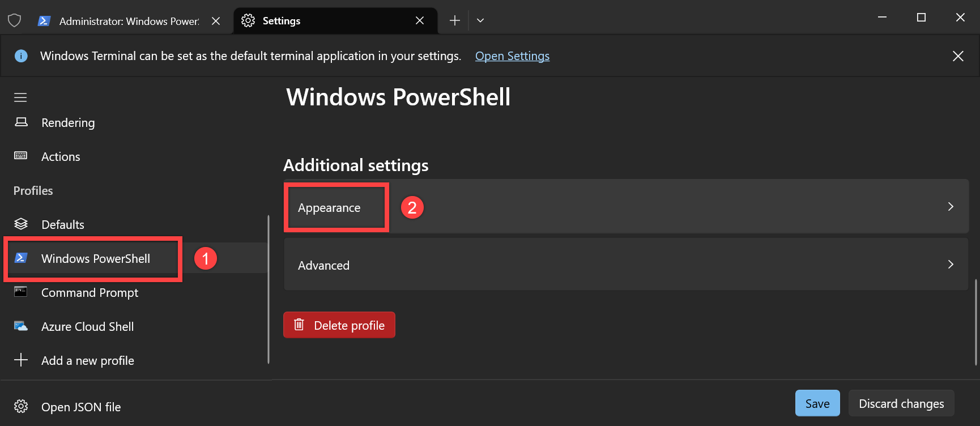
Task: Click the Delete profile button
Action: pos(339,325)
